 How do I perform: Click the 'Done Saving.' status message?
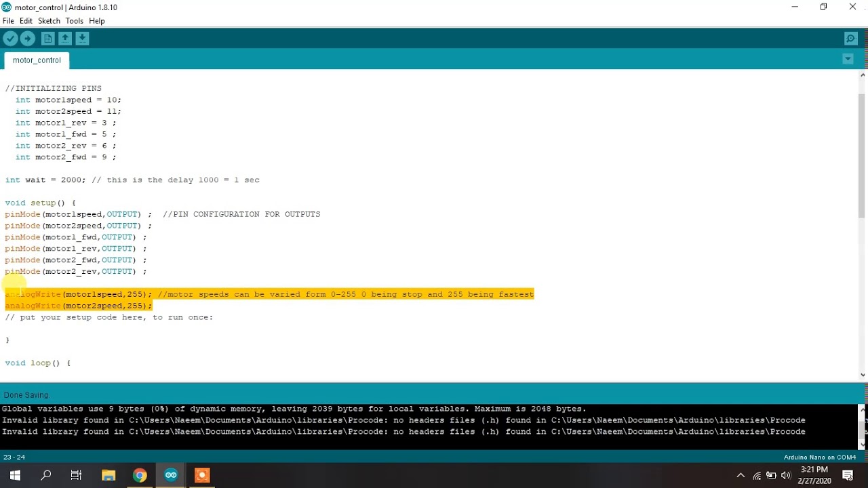coord(26,395)
